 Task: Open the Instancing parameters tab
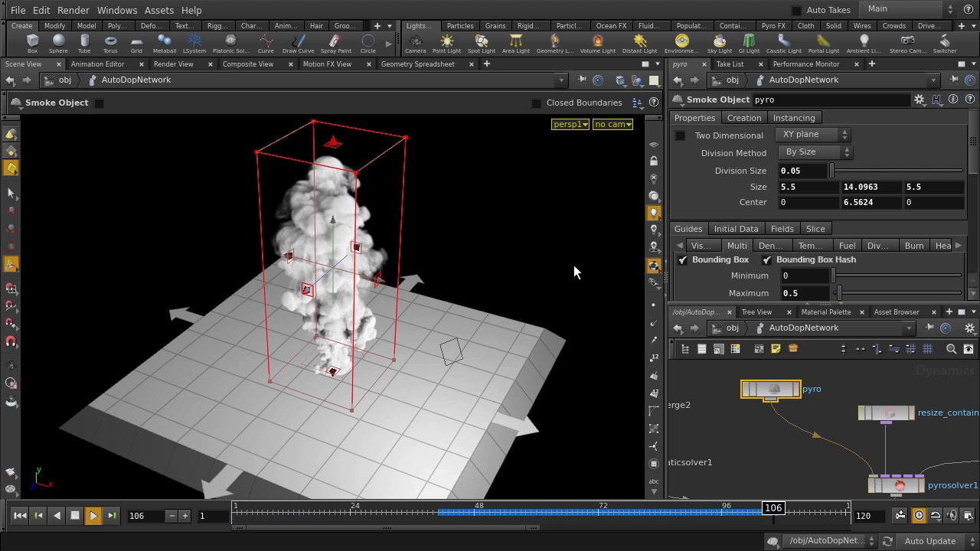pyautogui.click(x=794, y=118)
